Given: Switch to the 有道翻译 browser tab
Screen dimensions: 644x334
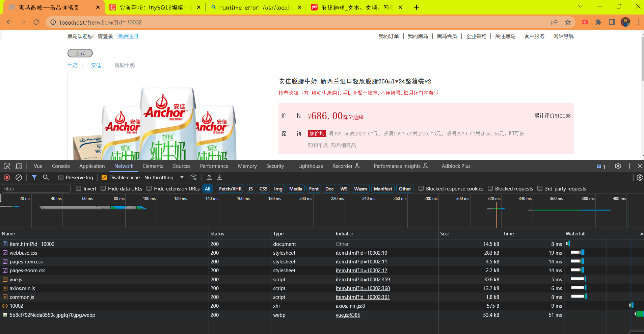Looking at the screenshot, I should pos(357,7).
